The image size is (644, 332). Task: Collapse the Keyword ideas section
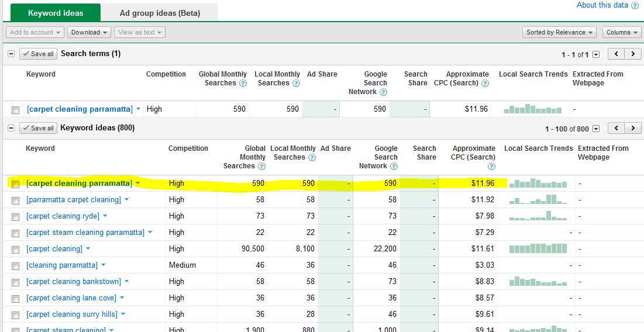point(11,128)
